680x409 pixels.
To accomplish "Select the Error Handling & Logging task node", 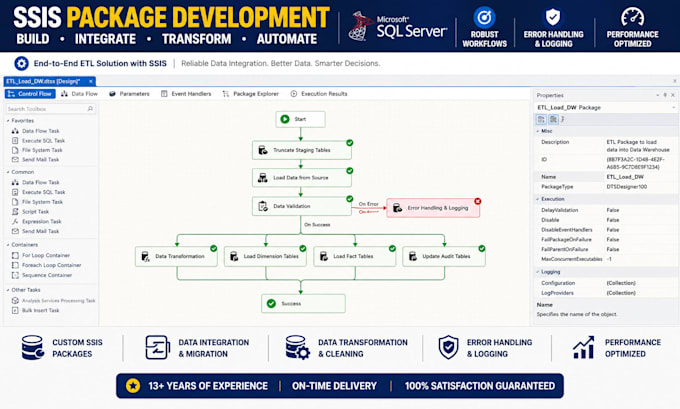I will tap(433, 208).
